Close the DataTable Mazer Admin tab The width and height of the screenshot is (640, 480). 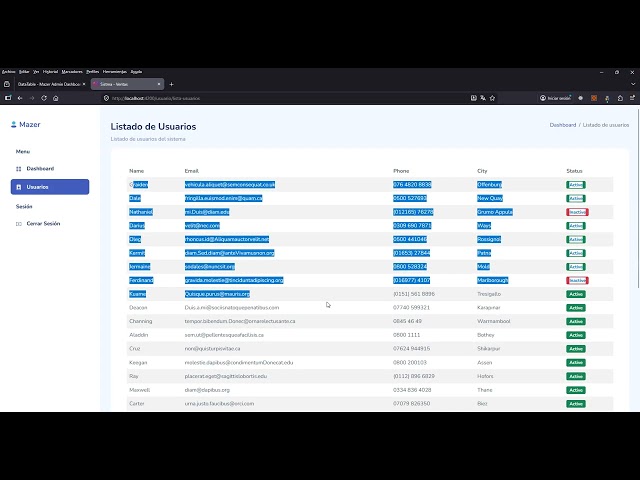click(x=84, y=84)
